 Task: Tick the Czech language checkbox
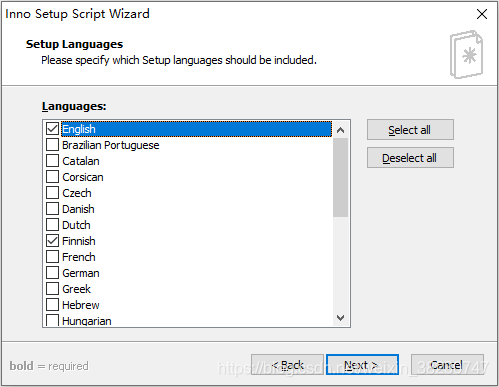coord(52,193)
